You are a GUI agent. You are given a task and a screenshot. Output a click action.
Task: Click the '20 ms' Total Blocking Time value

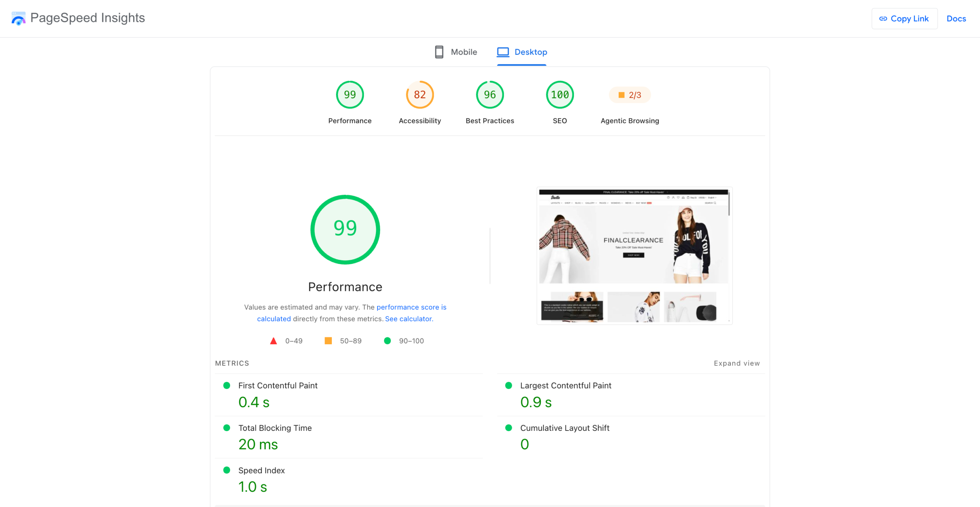(258, 444)
